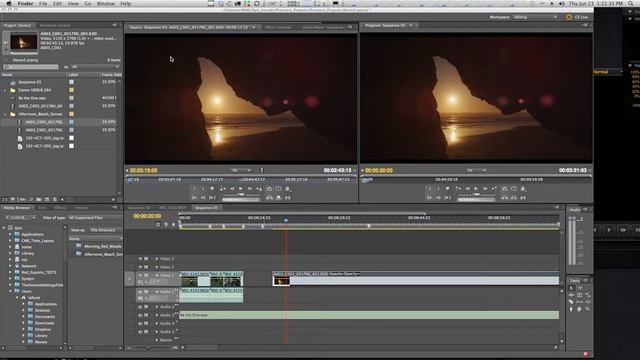640x360 pixels.
Task: Mute Audio 3 track output speaker
Action: pos(140,315)
